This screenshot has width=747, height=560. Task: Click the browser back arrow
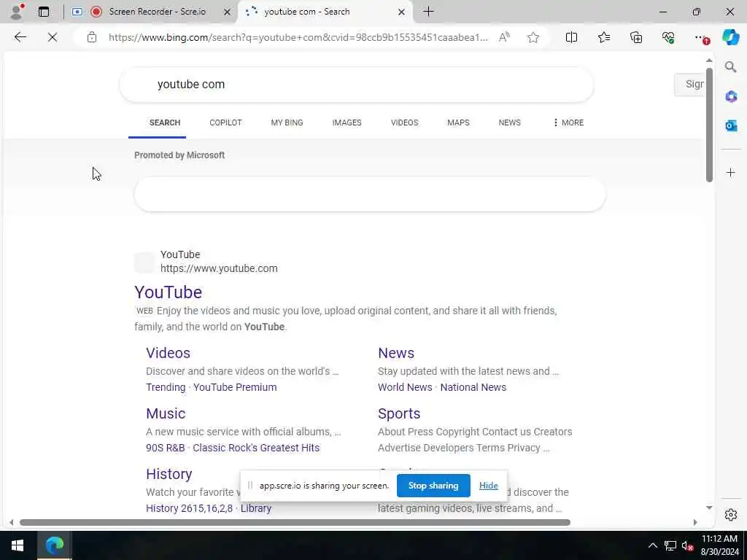click(x=20, y=37)
